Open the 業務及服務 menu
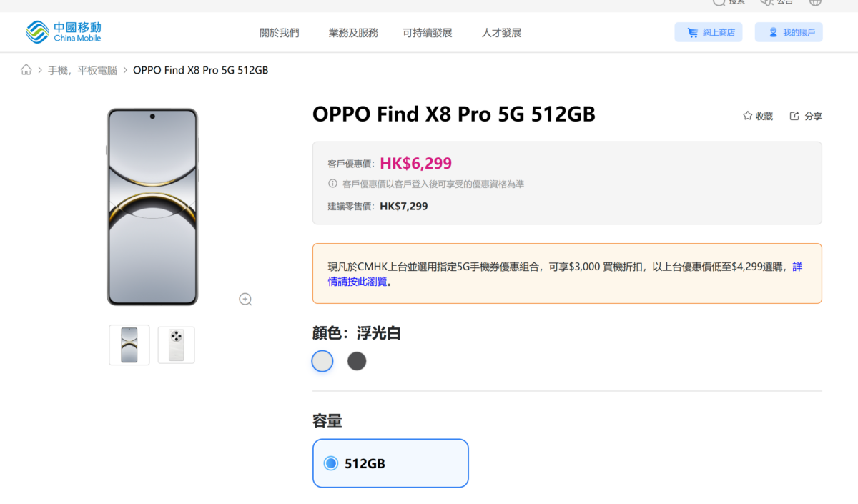Viewport: 858px width, 504px height. coord(353,33)
